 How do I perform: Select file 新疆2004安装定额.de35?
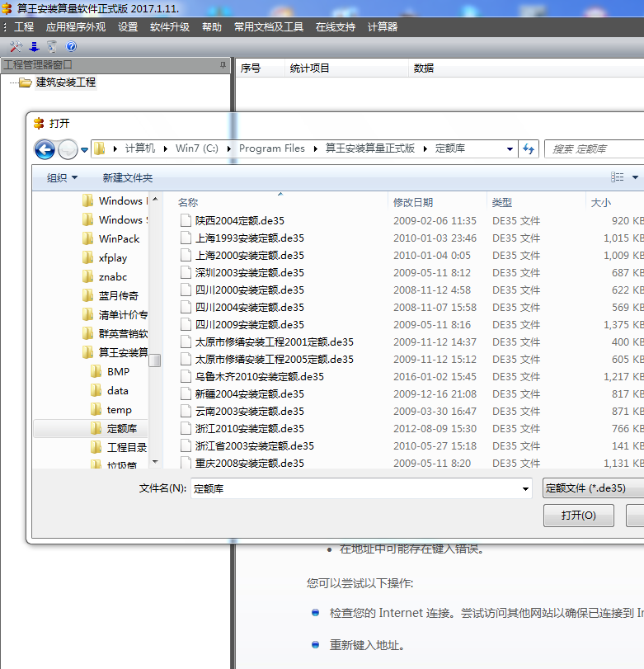click(250, 393)
